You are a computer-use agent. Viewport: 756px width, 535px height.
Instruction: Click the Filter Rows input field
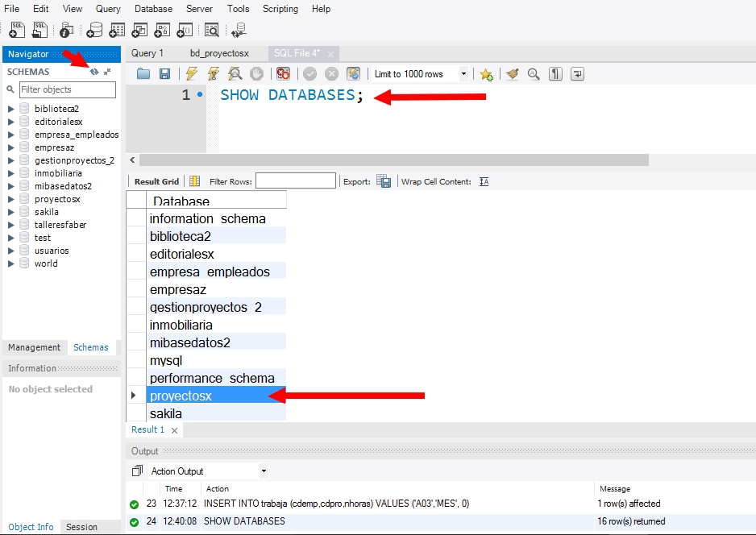(295, 181)
